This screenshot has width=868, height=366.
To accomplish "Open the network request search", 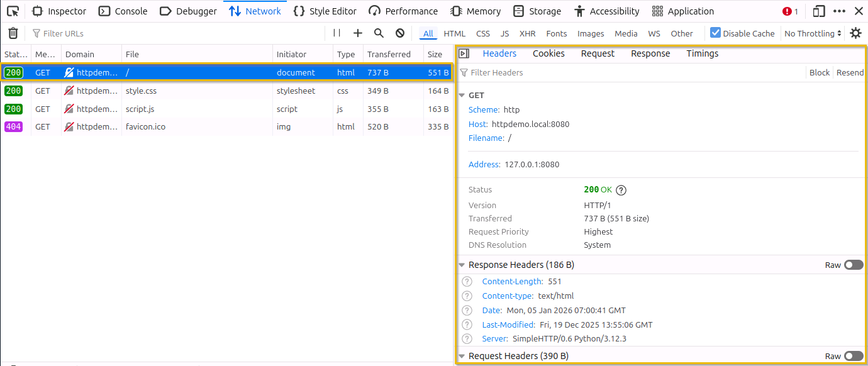I will (378, 33).
